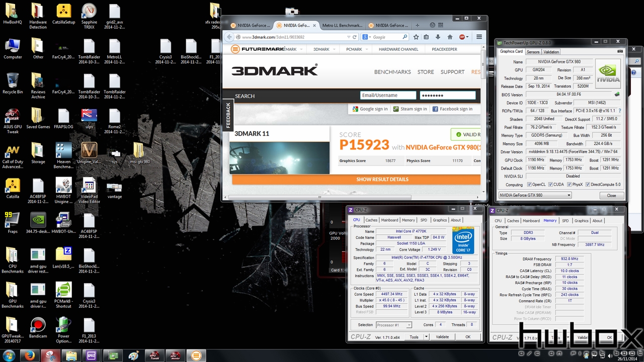This screenshot has width=644, height=362.
Task: Open the HwBoxHQ desktop folder
Action: point(12,14)
